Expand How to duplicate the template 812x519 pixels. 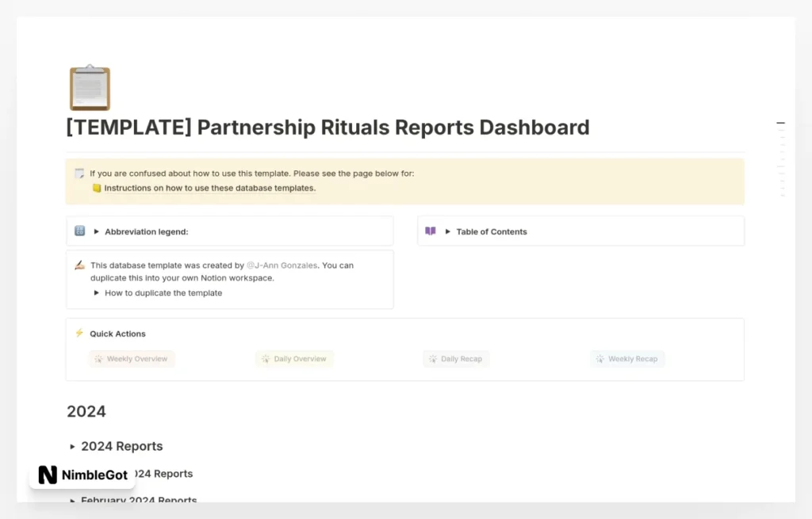click(96, 292)
